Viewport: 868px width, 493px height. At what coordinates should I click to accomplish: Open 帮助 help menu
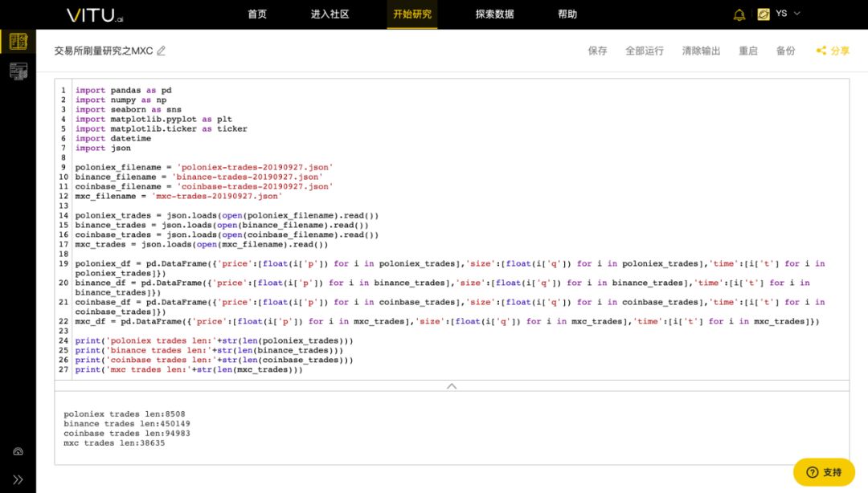(x=567, y=14)
